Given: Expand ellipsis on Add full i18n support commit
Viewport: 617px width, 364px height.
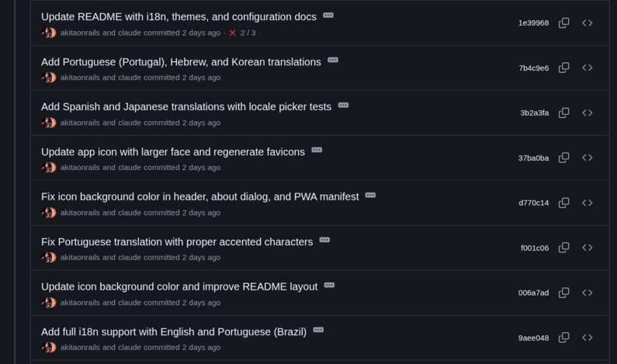Looking at the screenshot, I should [318, 330].
